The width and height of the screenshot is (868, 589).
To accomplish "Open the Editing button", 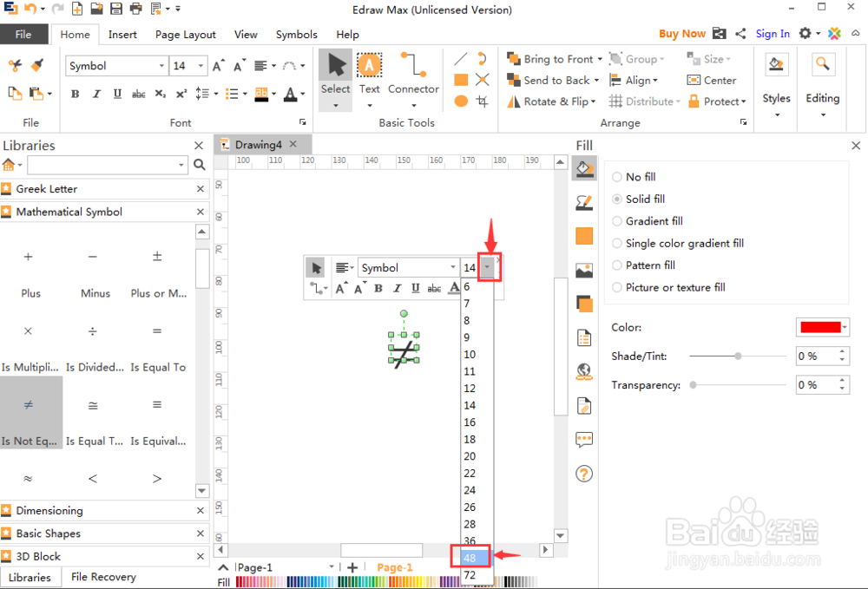I will [823, 86].
